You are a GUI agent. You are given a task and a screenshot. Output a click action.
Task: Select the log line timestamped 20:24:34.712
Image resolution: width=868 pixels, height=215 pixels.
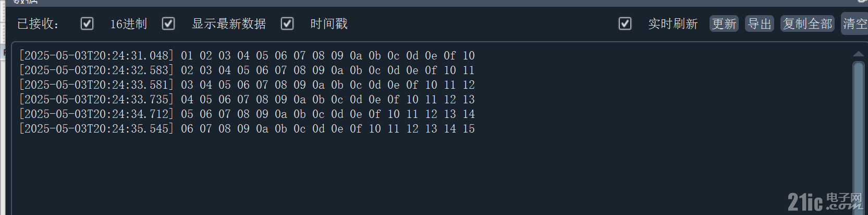tap(247, 114)
